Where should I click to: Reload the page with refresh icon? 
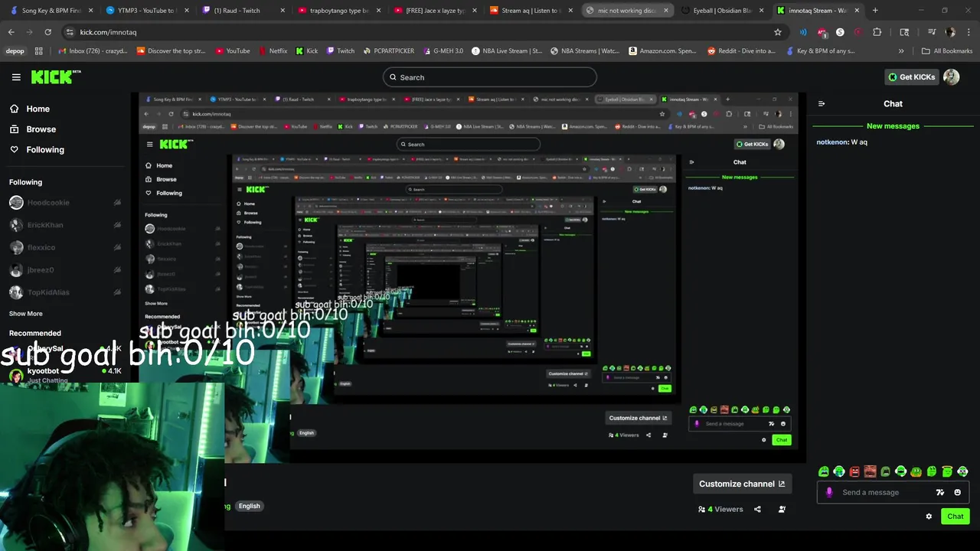point(47,32)
